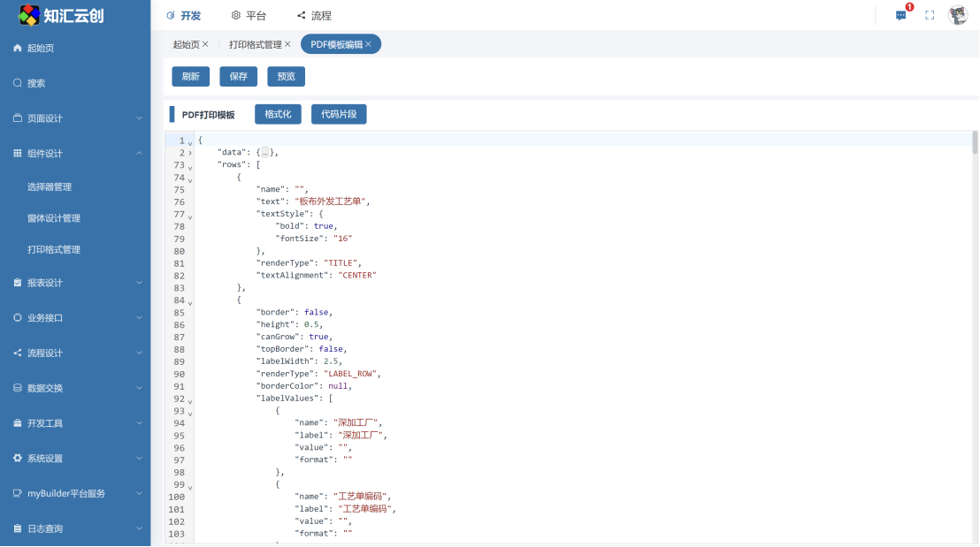Click the gear icon beside 平台
Image resolution: width=980 pixels, height=547 pixels.
coord(235,16)
